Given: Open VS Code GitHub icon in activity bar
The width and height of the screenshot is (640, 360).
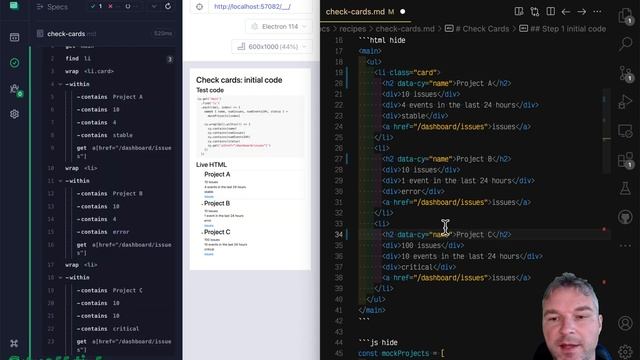Looking at the screenshot, I should [625, 217].
